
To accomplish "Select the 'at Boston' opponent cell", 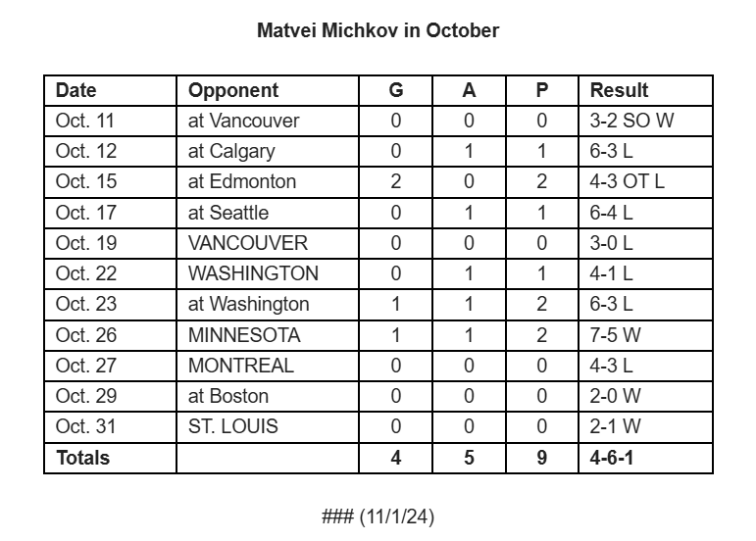I will tap(268, 396).
